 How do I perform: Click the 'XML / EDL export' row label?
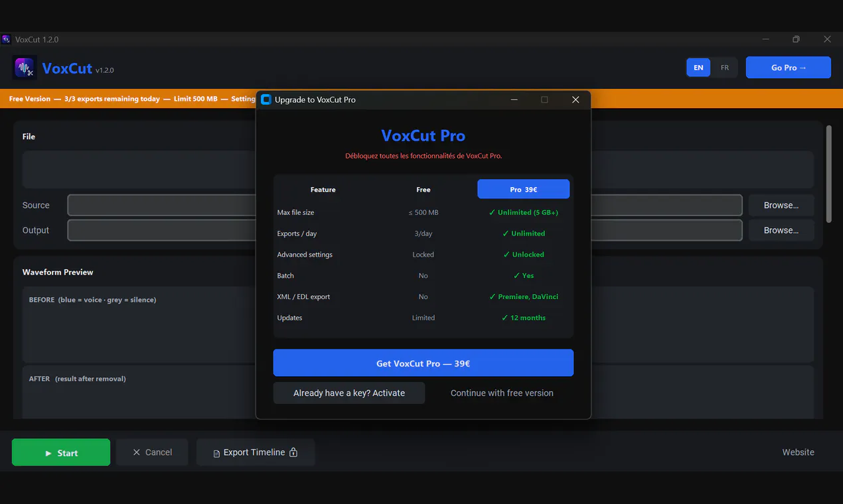pyautogui.click(x=303, y=297)
